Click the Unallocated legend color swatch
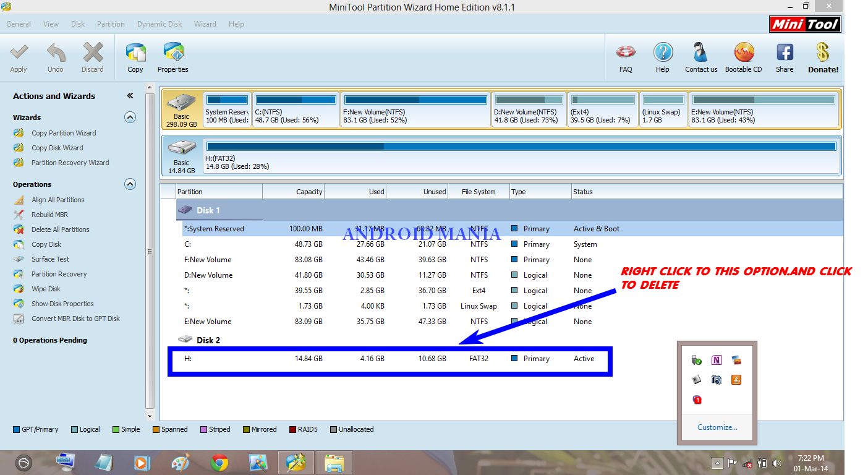The height and width of the screenshot is (475, 868). (x=333, y=429)
